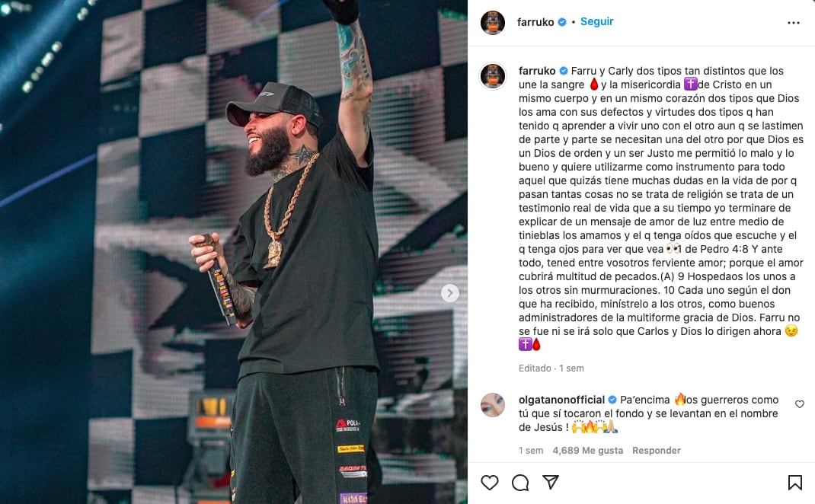The height and width of the screenshot is (504, 815).
Task: Like the post with heart icon
Action: [489, 482]
